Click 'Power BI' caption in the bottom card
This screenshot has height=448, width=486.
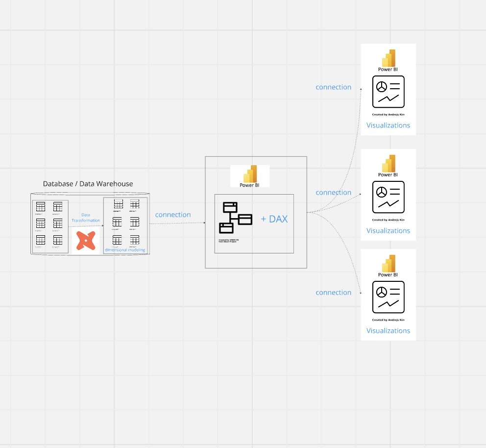point(388,274)
